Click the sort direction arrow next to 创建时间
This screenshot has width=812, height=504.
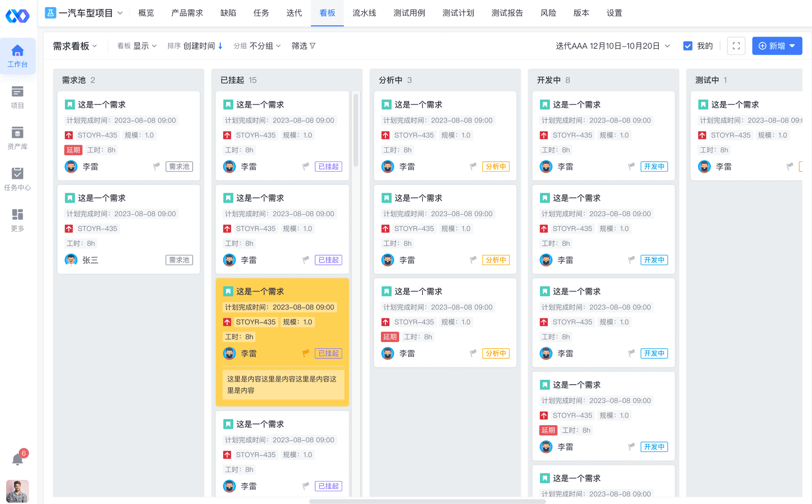click(x=220, y=45)
